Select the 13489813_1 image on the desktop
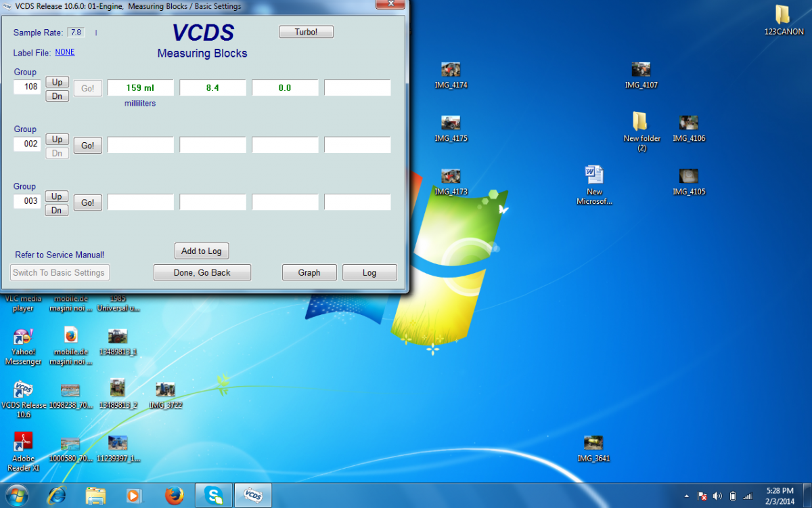Viewport: 812px width, 508px height. tap(118, 342)
